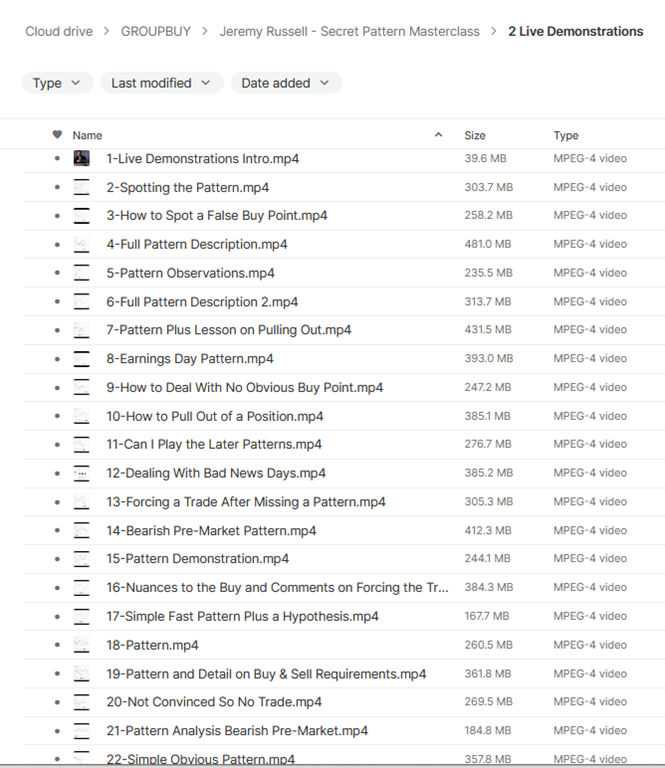The width and height of the screenshot is (665, 768).
Task: Select file name 11-Can I Play the Later Patterns.mp4
Action: [214, 444]
